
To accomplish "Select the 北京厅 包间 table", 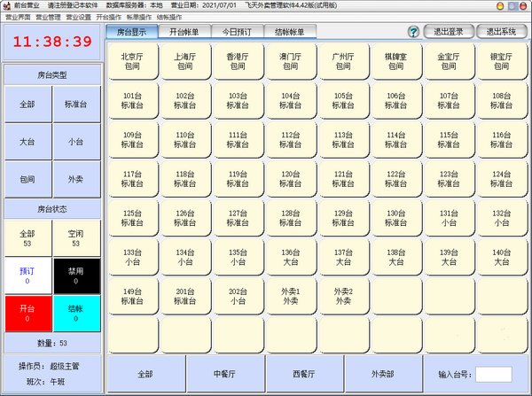I will point(132,61).
